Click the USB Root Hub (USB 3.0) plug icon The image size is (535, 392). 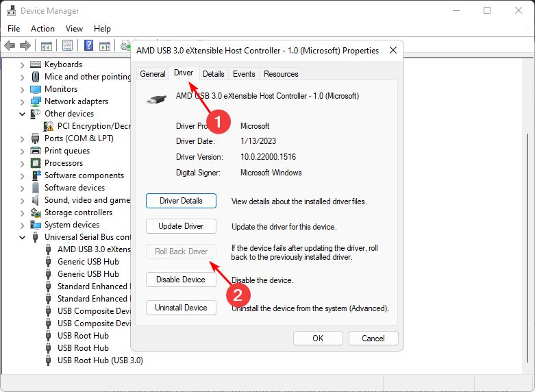48,360
